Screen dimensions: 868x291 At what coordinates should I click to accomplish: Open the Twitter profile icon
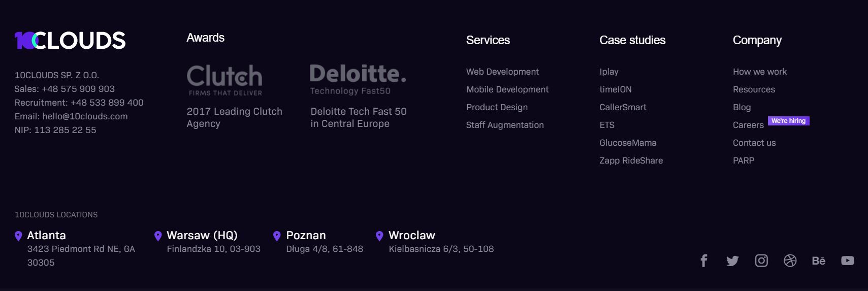click(732, 261)
